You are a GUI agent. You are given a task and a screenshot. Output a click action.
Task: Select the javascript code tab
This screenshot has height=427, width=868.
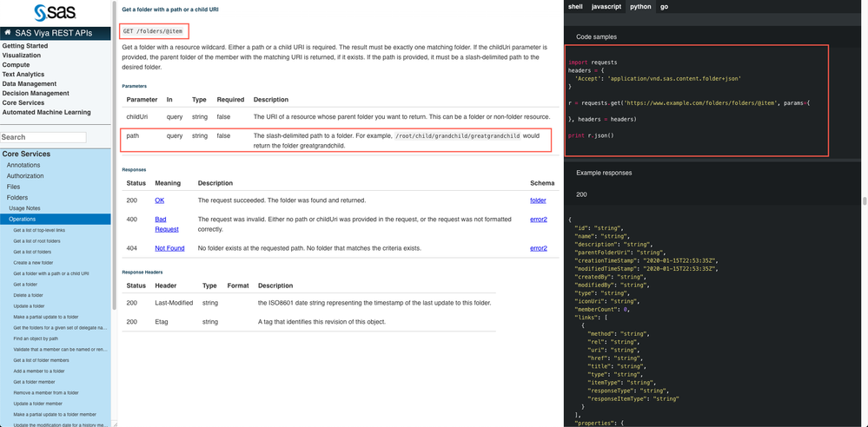click(606, 6)
